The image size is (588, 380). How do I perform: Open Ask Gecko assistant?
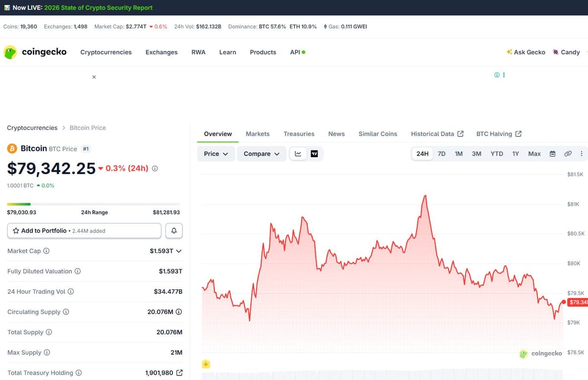click(x=526, y=52)
